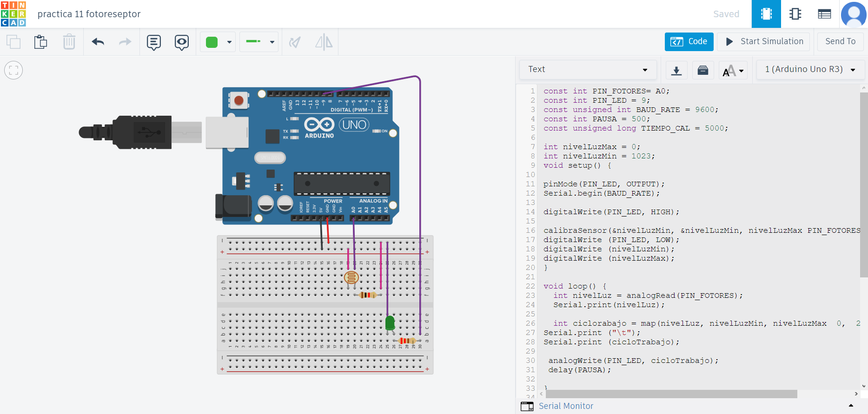
Task: Expand the wire type dropdown
Action: click(x=259, y=42)
